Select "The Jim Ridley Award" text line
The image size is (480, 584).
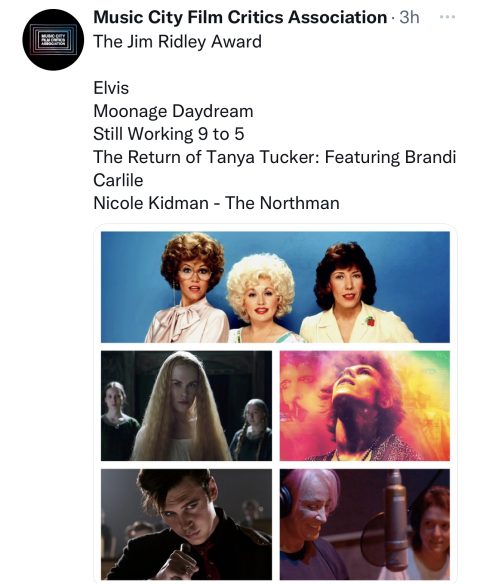177,41
